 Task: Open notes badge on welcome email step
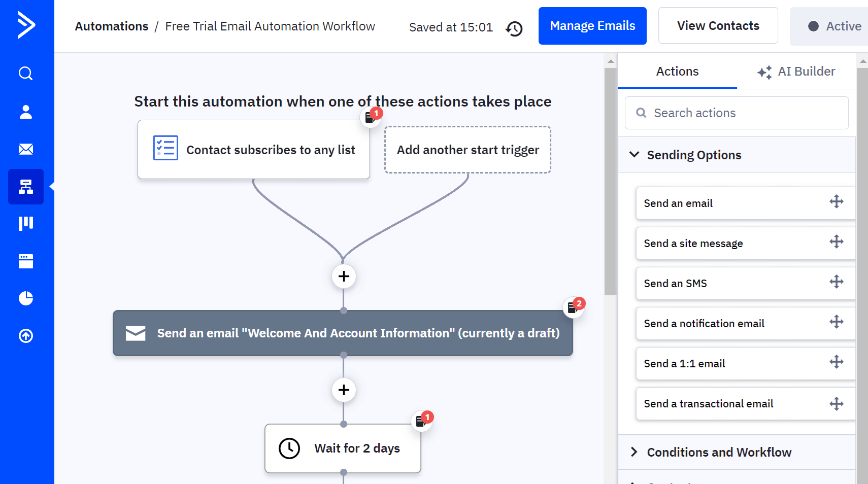pyautogui.click(x=574, y=307)
